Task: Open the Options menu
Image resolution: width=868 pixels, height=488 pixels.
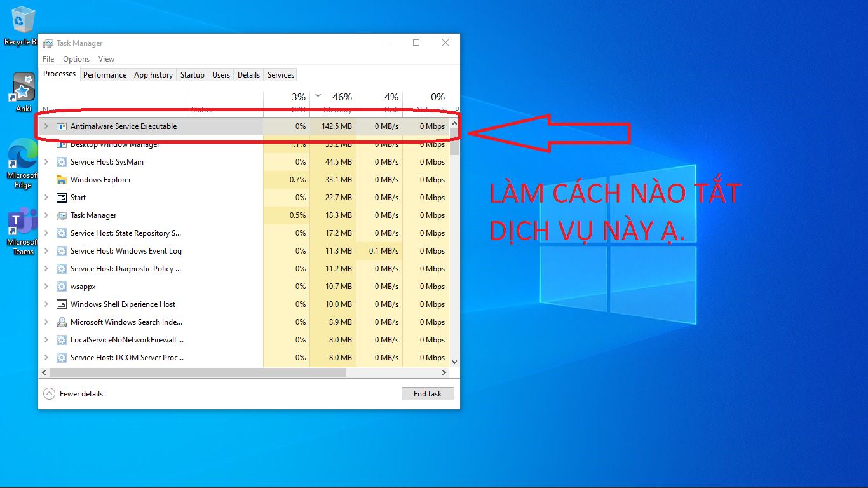Action: click(76, 58)
